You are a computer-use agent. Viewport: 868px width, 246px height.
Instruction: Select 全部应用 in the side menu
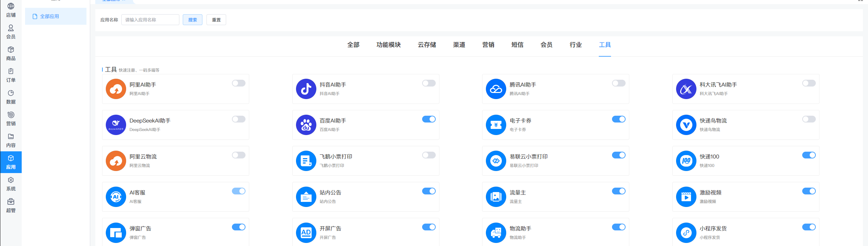[x=56, y=16]
